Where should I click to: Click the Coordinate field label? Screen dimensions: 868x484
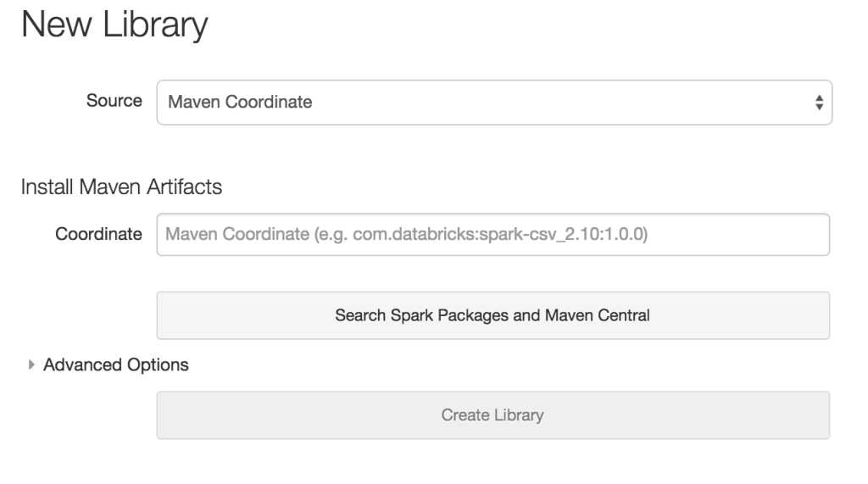click(99, 234)
